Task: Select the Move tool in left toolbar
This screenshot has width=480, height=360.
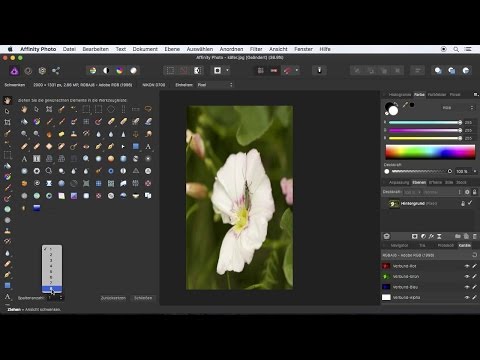Action: coord(7,111)
